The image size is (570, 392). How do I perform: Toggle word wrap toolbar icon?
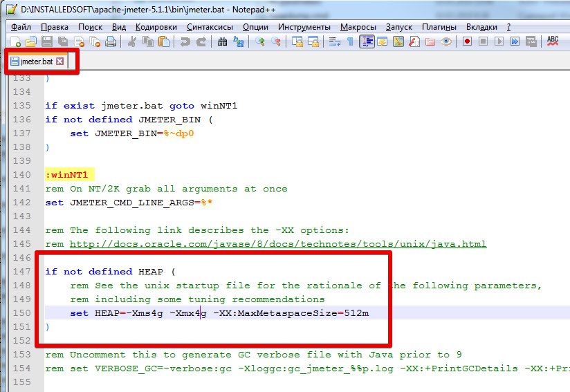[x=334, y=41]
